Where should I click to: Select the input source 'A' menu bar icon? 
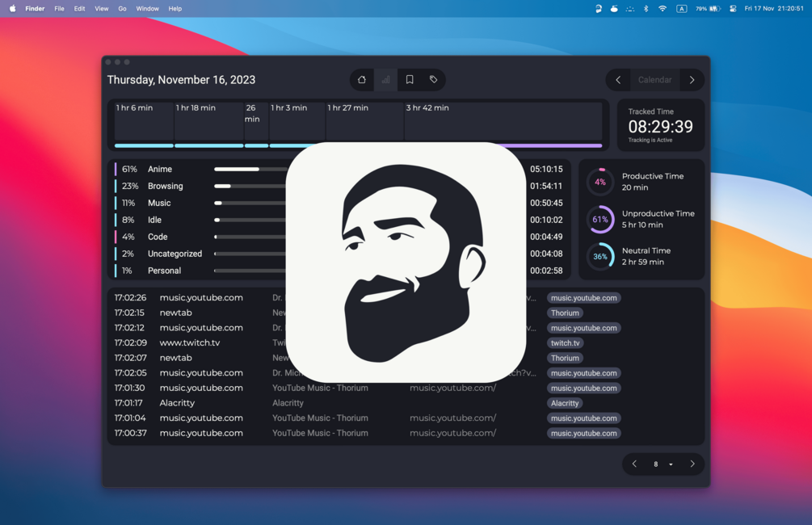tap(681, 8)
